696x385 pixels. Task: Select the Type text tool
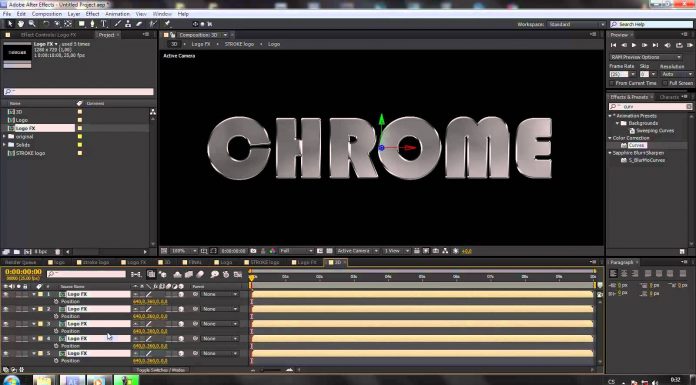(103, 24)
